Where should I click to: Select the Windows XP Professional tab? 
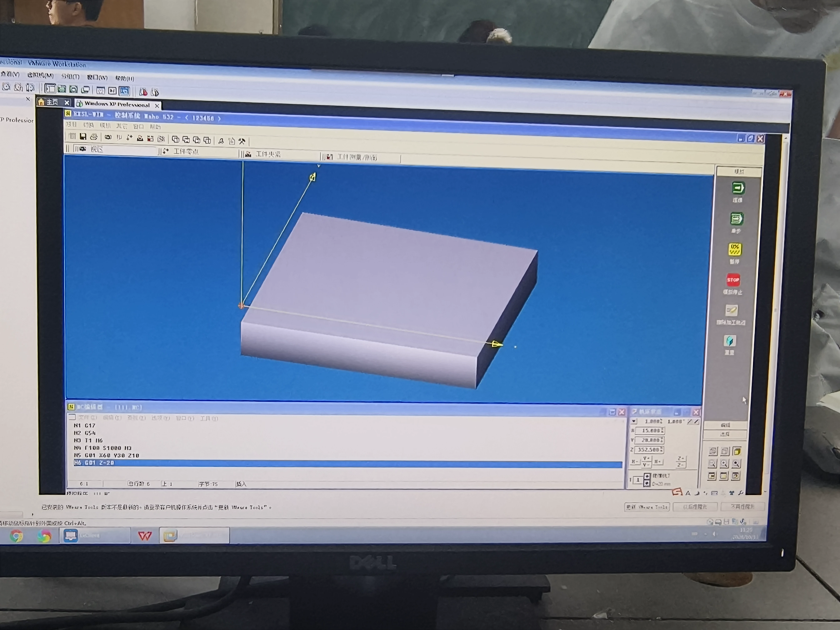[x=118, y=104]
